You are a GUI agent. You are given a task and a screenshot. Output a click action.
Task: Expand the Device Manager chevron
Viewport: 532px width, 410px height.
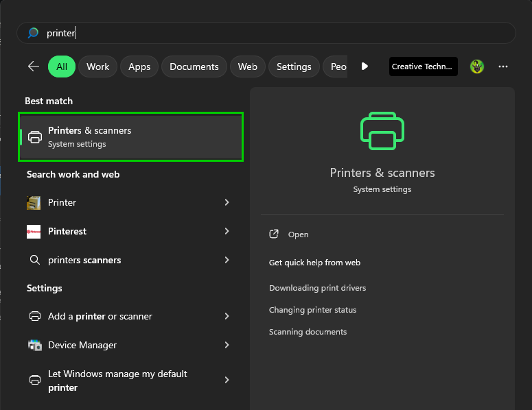227,345
